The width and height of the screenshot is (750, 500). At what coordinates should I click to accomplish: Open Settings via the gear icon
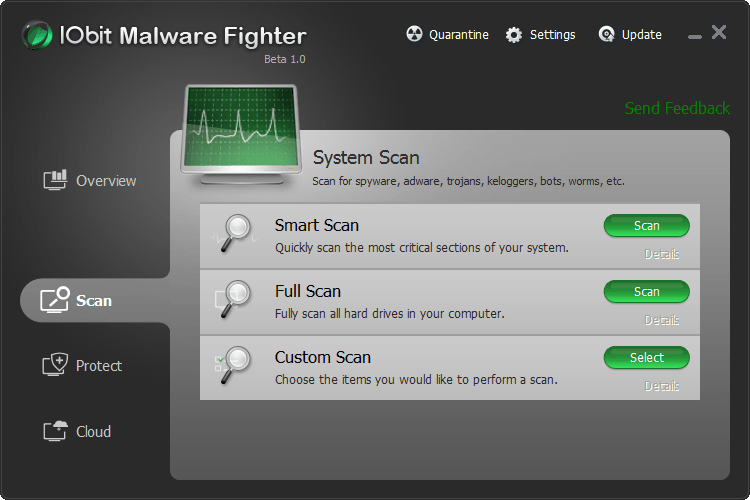tap(514, 34)
